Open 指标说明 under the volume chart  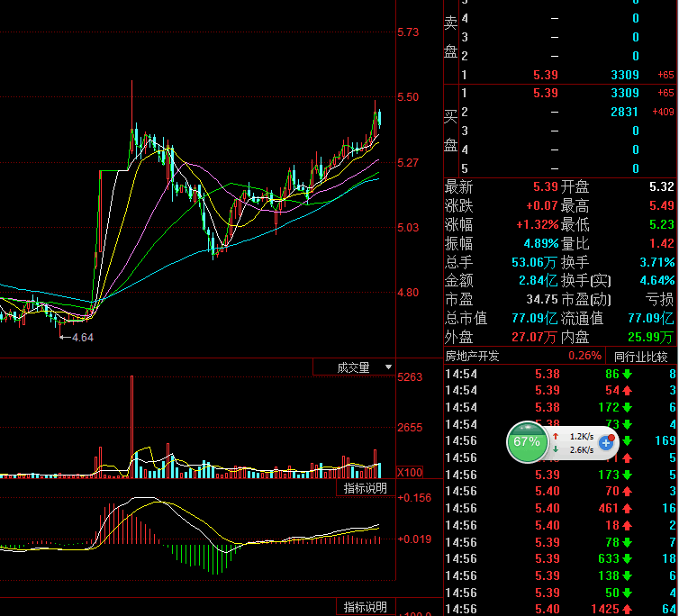(x=365, y=488)
